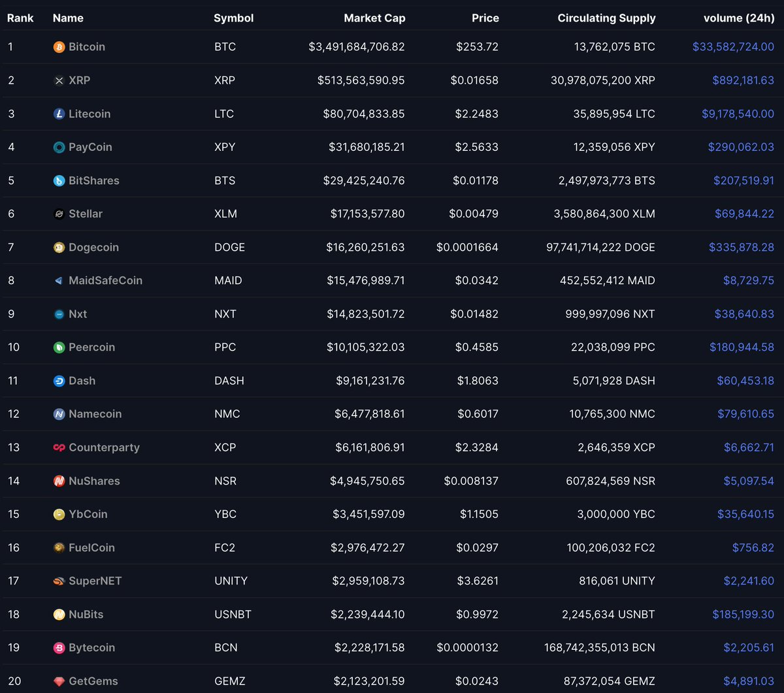Viewport: 784px width, 693px height.
Task: Select YbCoin supply 3,000,000 YBC
Action: (x=616, y=514)
